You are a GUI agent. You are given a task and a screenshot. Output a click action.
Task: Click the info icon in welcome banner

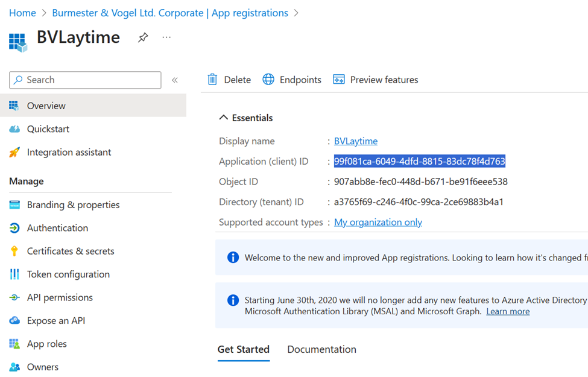click(x=233, y=258)
